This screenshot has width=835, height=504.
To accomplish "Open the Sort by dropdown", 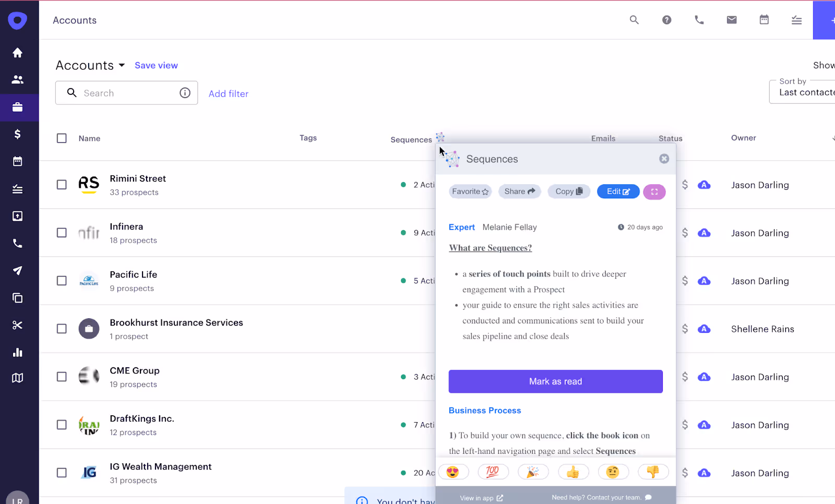I will pos(802,92).
